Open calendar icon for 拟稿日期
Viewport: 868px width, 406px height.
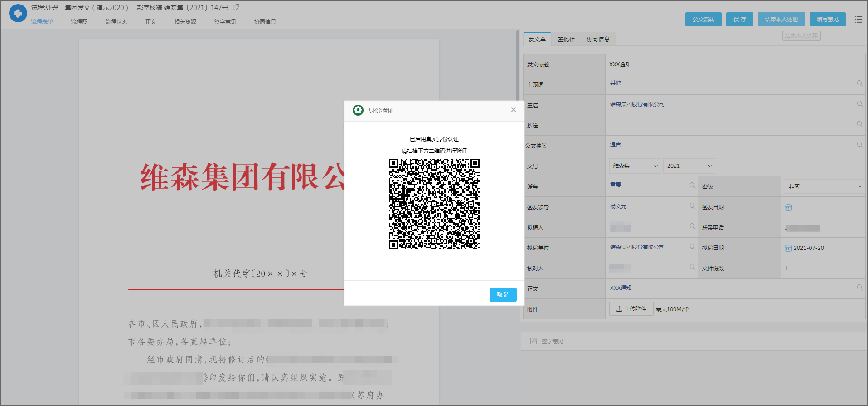coord(788,248)
